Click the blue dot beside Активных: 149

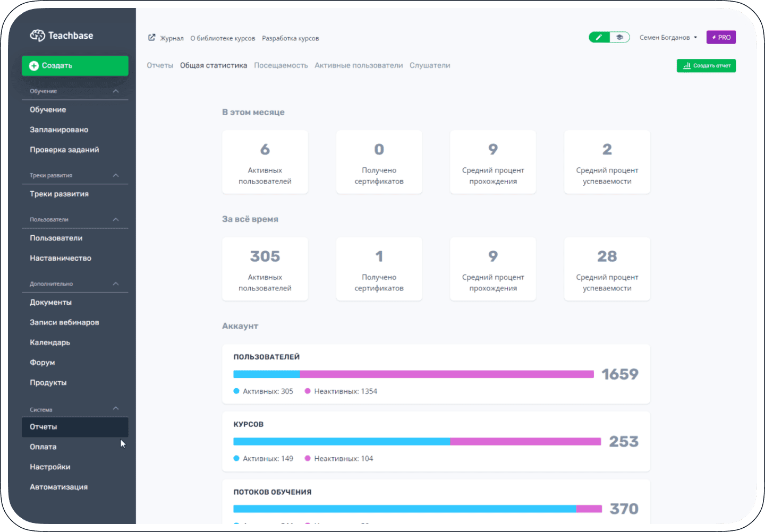[x=236, y=458]
